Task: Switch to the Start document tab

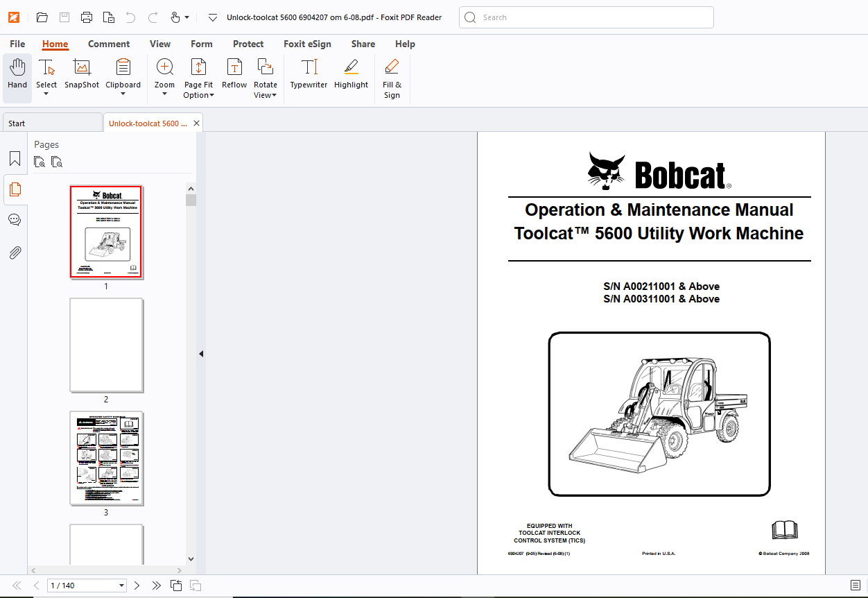Action: [52, 123]
